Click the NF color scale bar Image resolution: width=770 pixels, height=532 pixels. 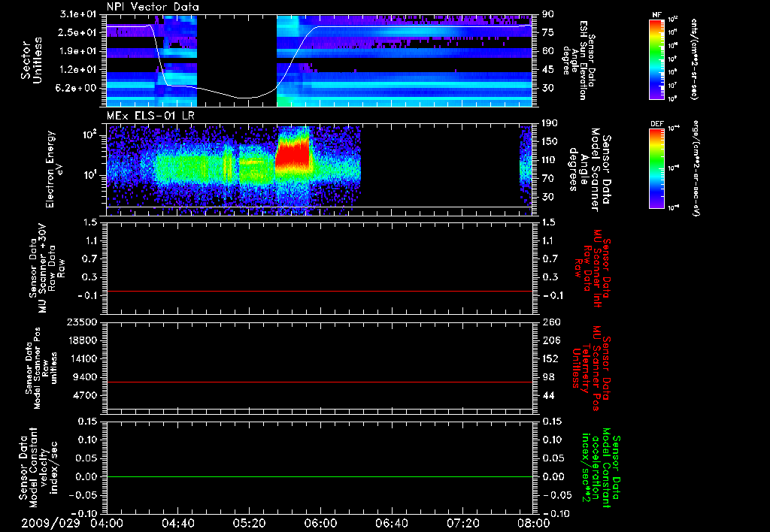(x=656, y=59)
